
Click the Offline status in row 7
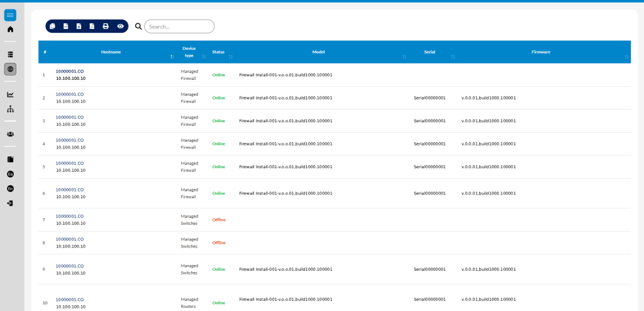(219, 220)
